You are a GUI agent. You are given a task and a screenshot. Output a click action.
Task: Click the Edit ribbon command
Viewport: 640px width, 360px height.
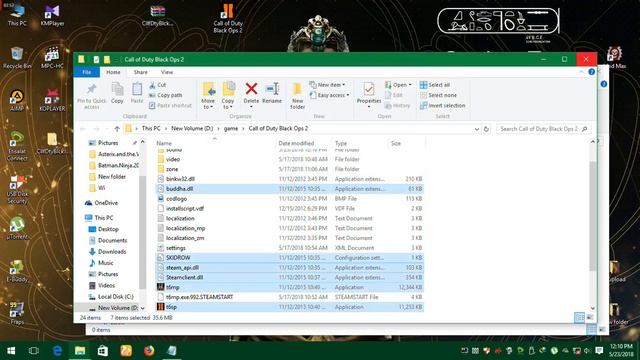[x=394, y=95]
